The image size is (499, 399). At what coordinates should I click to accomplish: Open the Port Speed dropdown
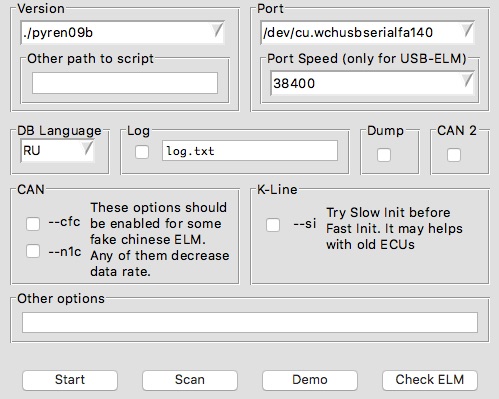tap(467, 80)
